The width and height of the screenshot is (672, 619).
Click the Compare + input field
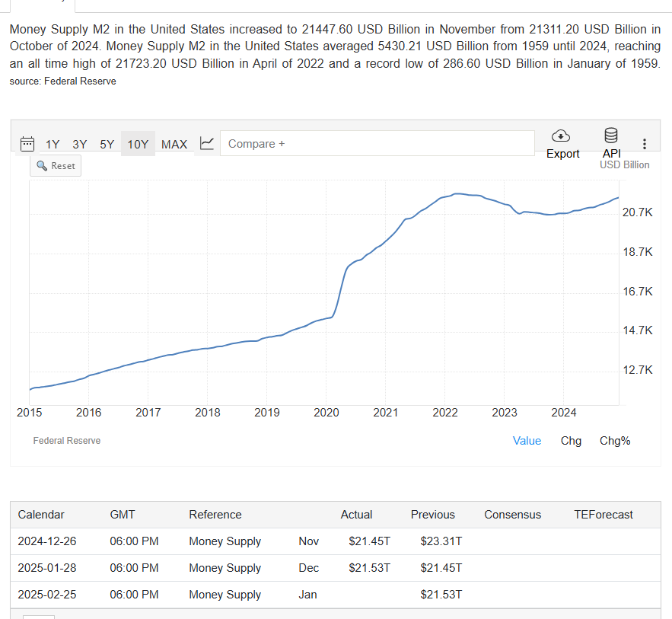pos(377,143)
